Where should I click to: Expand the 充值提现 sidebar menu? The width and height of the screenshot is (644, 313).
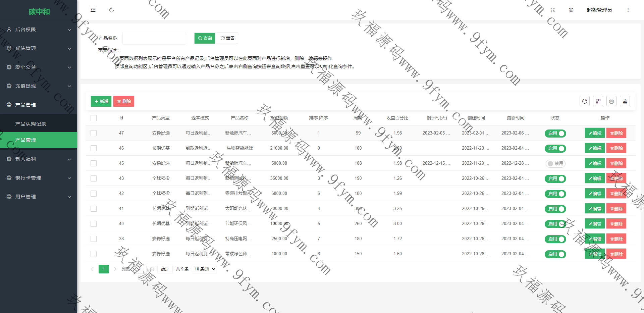pos(39,86)
